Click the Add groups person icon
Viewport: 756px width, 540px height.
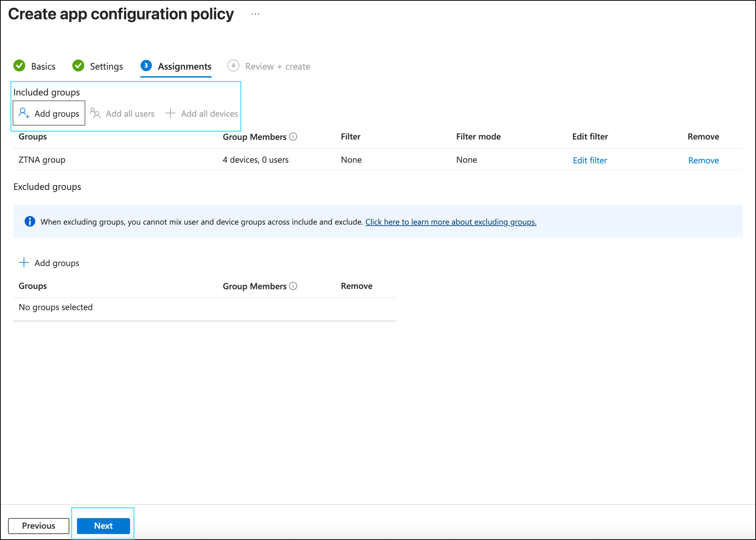(x=24, y=113)
